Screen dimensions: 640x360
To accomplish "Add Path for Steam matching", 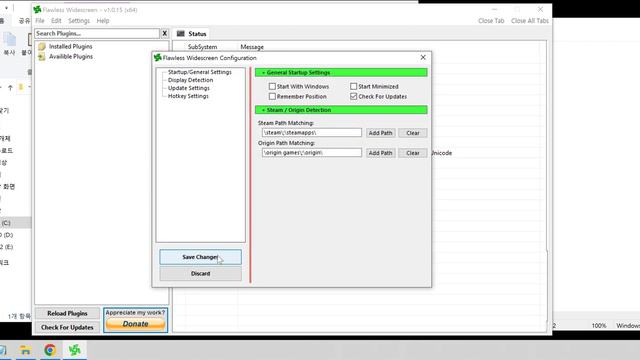I will 380,133.
